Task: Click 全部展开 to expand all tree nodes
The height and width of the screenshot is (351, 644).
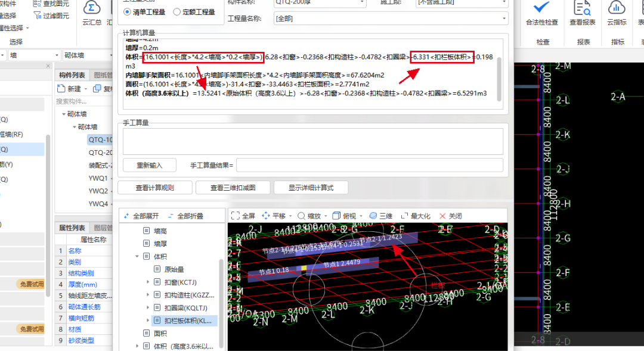Action: point(141,216)
